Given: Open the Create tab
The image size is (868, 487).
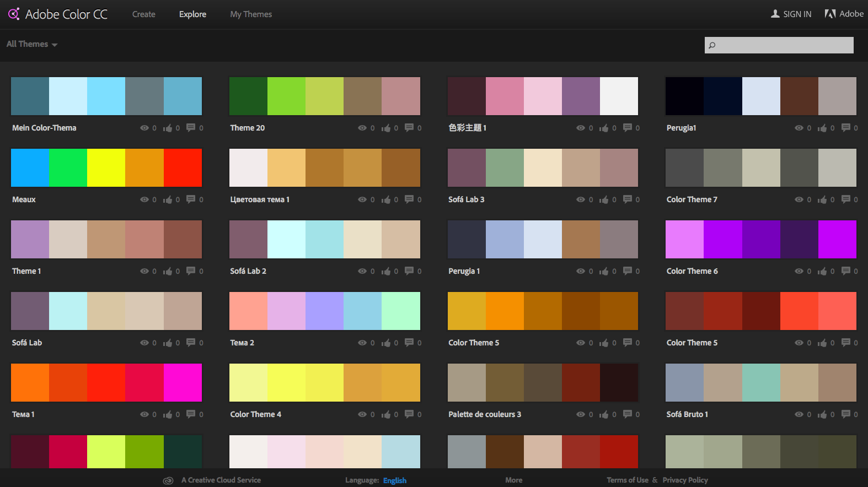Looking at the screenshot, I should pyautogui.click(x=144, y=14).
